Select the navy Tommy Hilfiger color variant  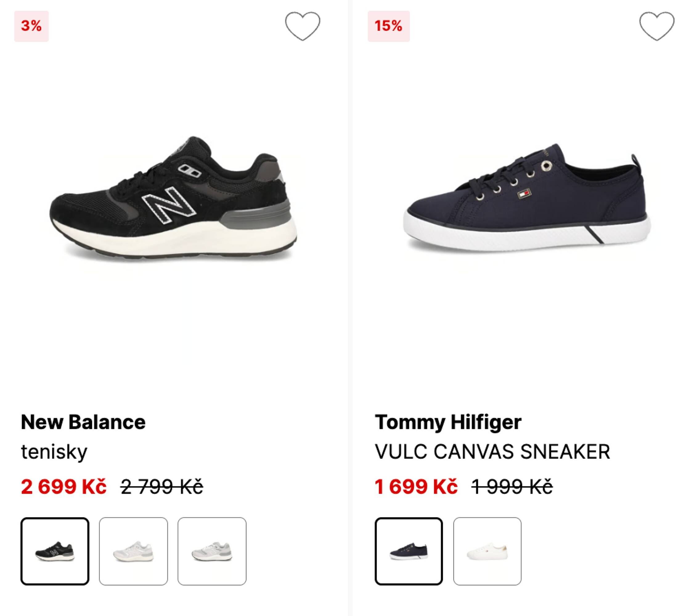click(x=409, y=551)
